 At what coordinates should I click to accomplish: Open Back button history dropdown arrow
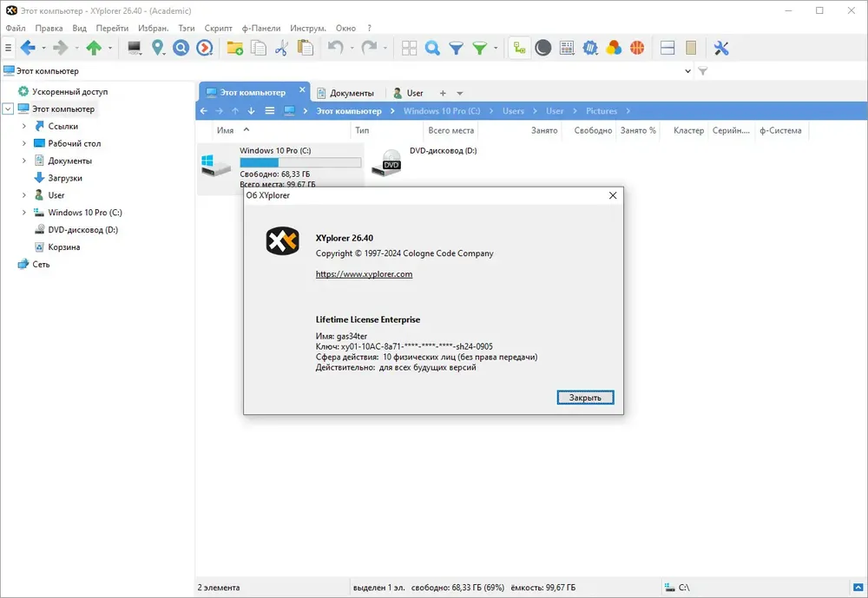click(x=43, y=49)
